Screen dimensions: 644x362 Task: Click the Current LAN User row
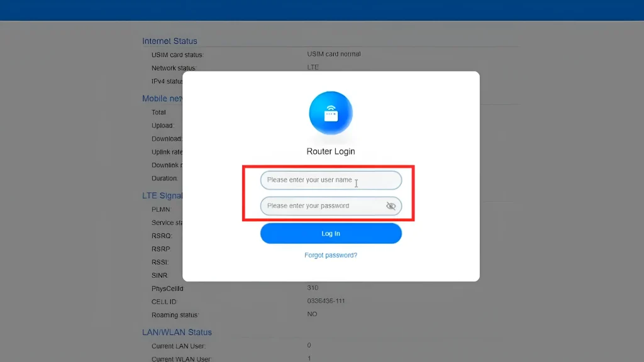(x=178, y=346)
